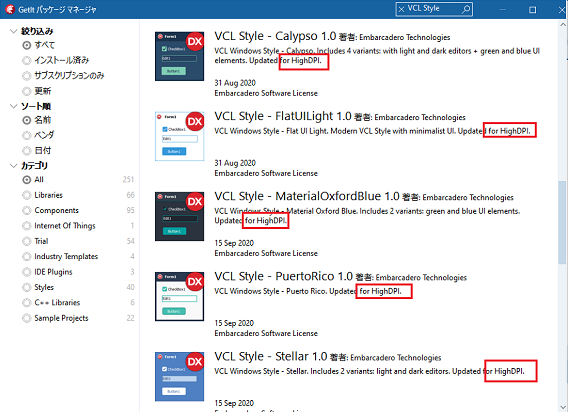568x412 pixels.
Task: Choose the C++ Libraries category
Action: (26, 303)
